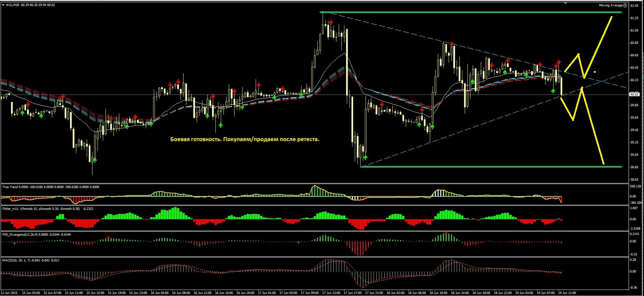The image size is (644, 296).
Task: Click the red divergence arrow on FX5_Divergence peak
Action: click(446, 233)
